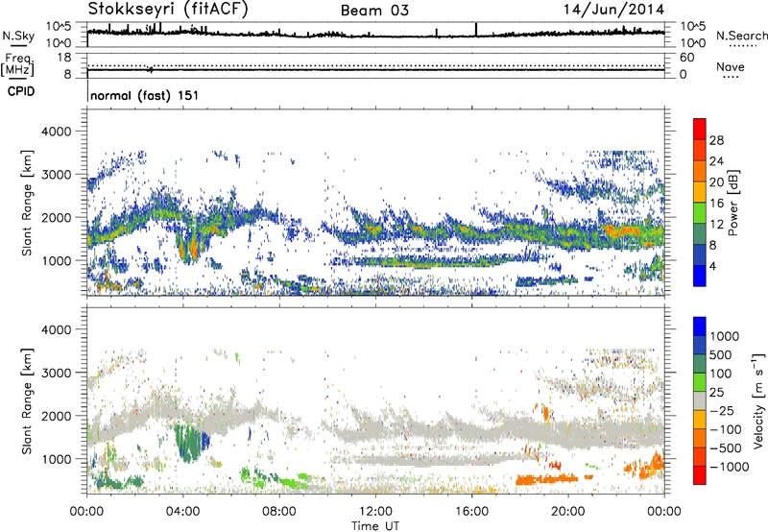This screenshot has width=768, height=532.
Task: Click the '28' power colorbar value
Action: pyautogui.click(x=716, y=140)
